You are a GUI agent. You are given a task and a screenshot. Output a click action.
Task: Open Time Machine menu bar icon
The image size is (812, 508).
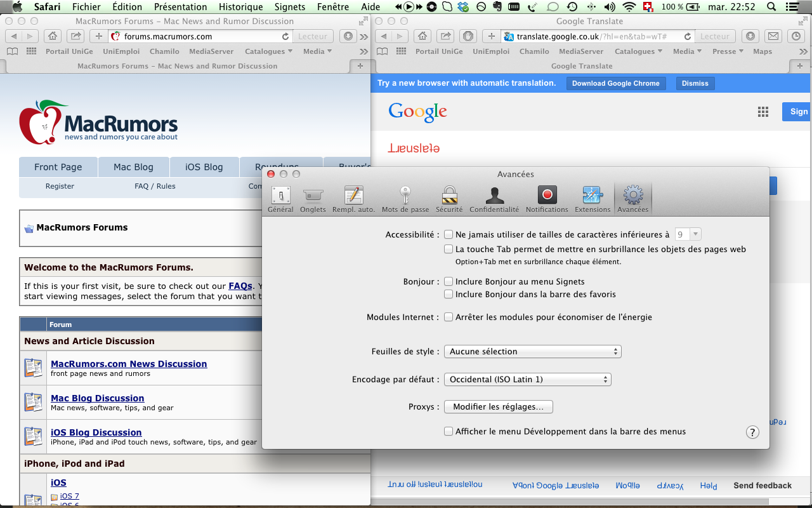pos(572,7)
